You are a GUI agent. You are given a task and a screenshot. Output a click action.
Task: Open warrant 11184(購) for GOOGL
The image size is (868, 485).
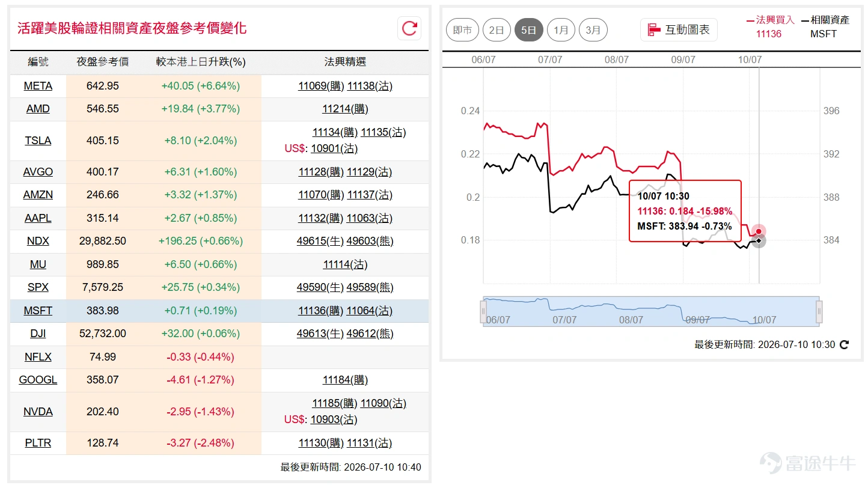pos(345,380)
